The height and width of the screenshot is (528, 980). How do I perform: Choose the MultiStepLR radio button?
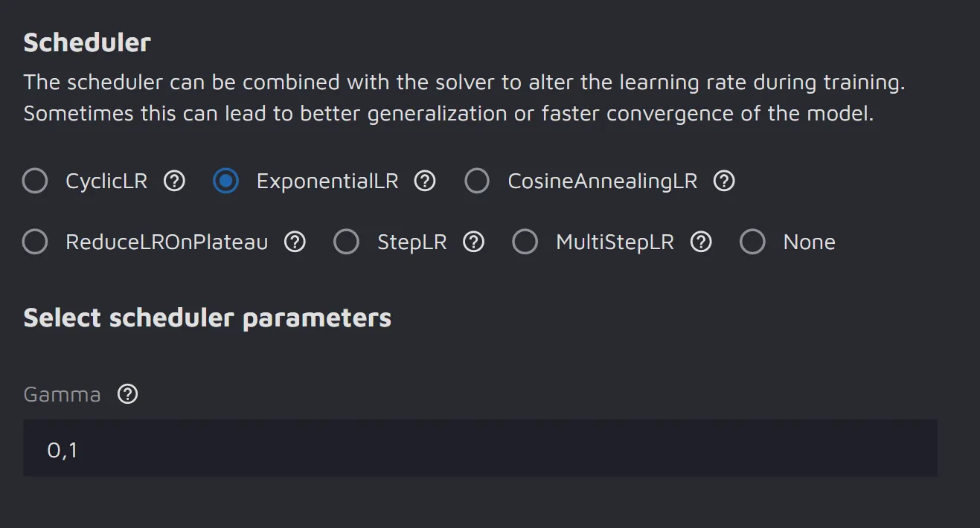(525, 242)
